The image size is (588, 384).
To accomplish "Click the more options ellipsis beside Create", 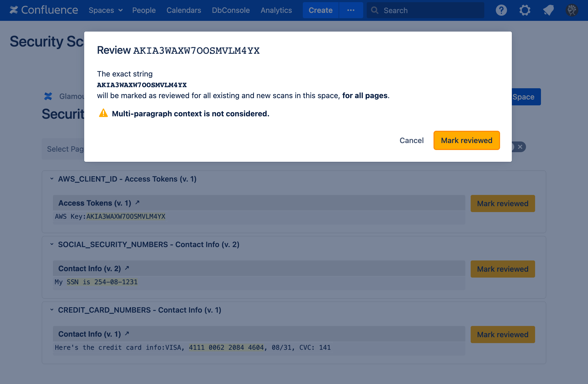I will pyautogui.click(x=351, y=10).
